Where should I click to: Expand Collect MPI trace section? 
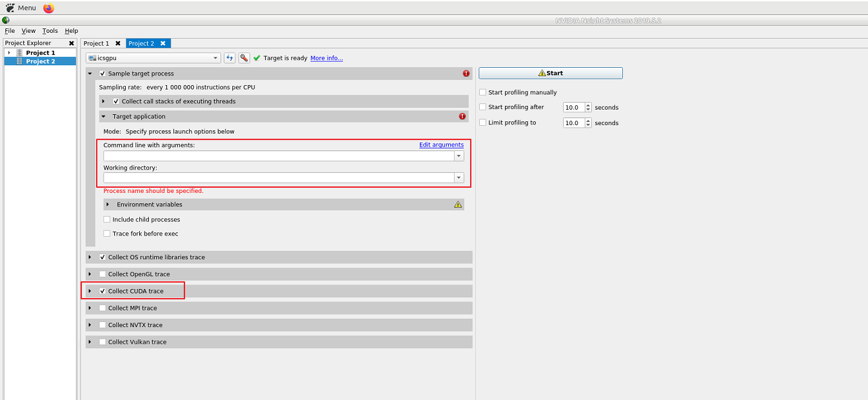point(90,308)
